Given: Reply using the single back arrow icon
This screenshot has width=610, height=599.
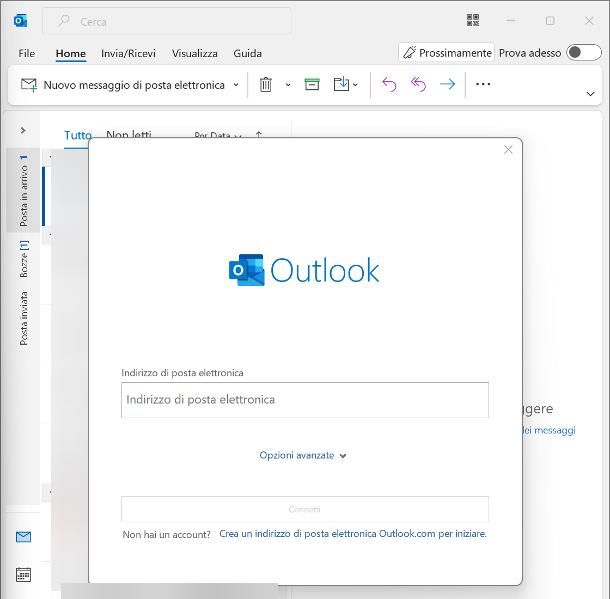Looking at the screenshot, I should tap(389, 84).
